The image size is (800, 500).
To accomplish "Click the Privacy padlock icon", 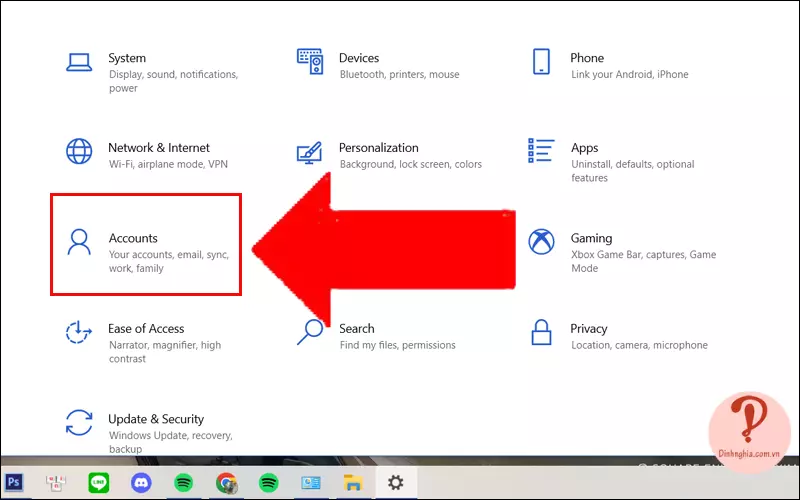I will pos(541,332).
